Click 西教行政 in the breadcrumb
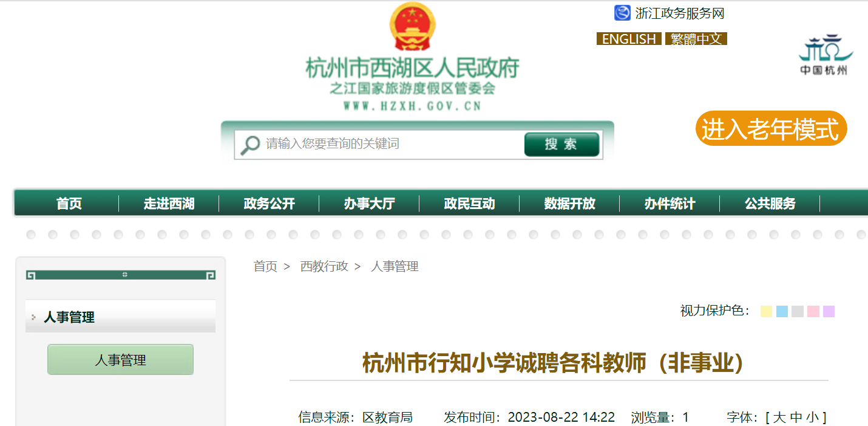The width and height of the screenshot is (868, 426). (324, 266)
